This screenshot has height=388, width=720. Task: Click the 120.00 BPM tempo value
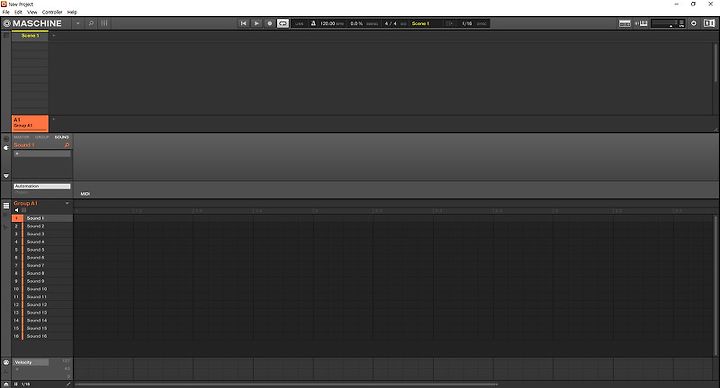click(327, 23)
